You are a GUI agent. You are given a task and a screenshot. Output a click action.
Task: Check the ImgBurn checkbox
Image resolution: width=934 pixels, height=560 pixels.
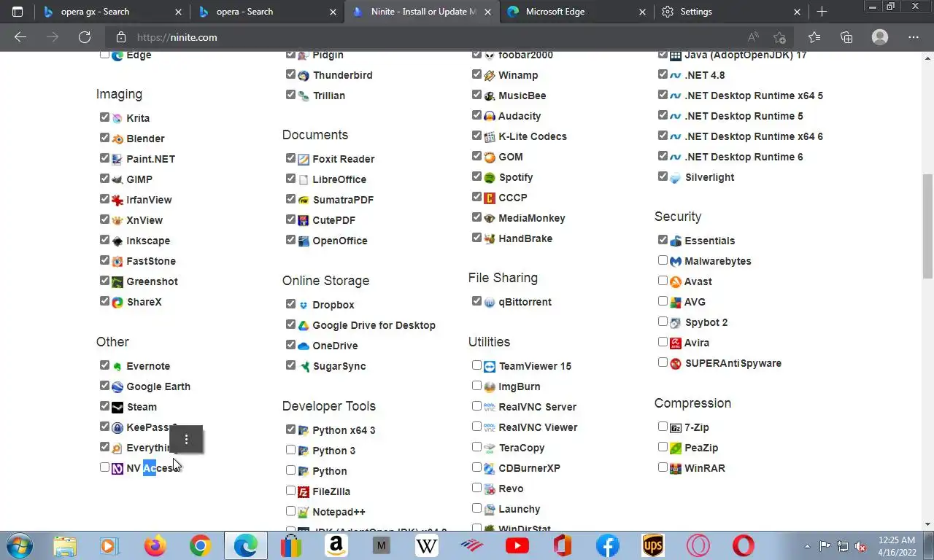click(476, 386)
